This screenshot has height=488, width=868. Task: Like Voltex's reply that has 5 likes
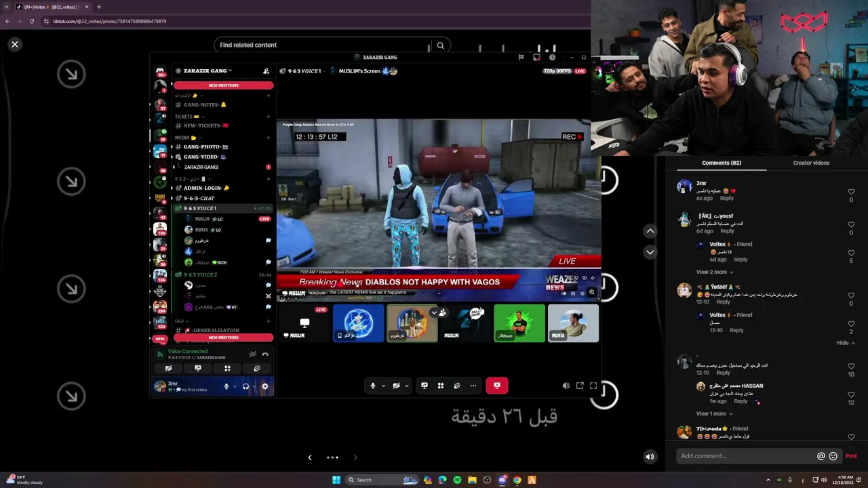tap(851, 252)
